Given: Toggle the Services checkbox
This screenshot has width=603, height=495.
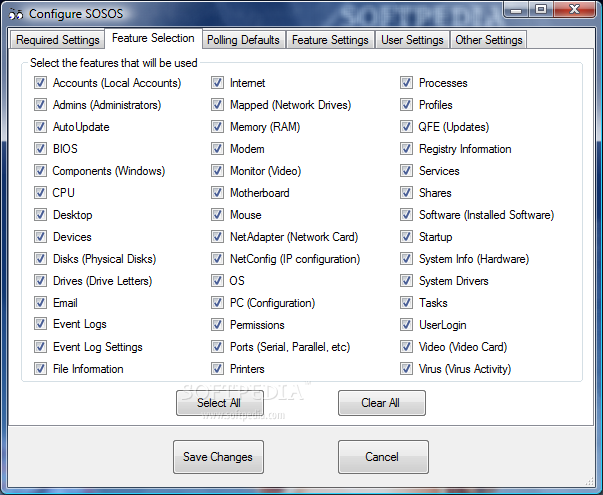Looking at the screenshot, I should (406, 170).
